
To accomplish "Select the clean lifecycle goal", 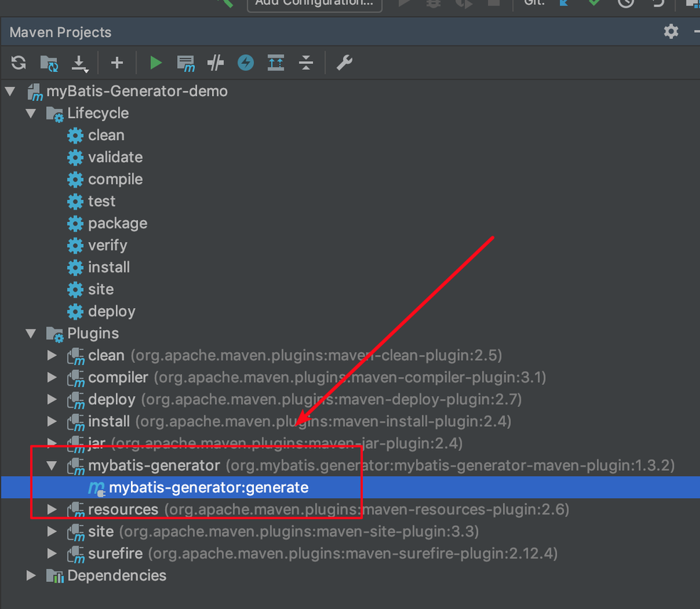I will point(106,135).
